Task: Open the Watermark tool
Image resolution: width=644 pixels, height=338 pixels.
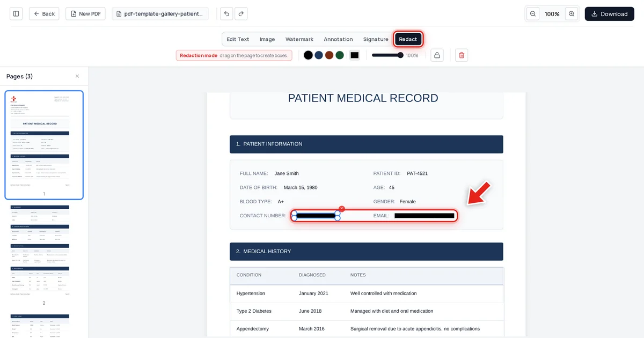Action: click(x=299, y=39)
